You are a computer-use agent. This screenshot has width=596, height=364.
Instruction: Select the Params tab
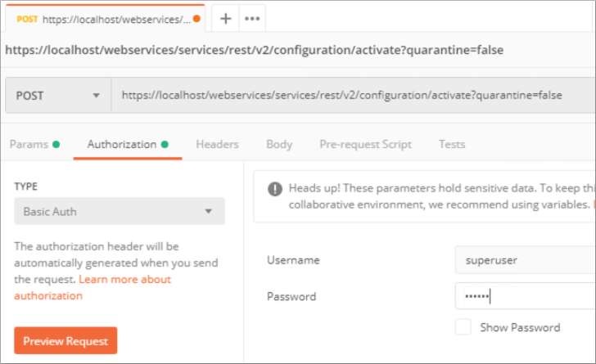29,145
